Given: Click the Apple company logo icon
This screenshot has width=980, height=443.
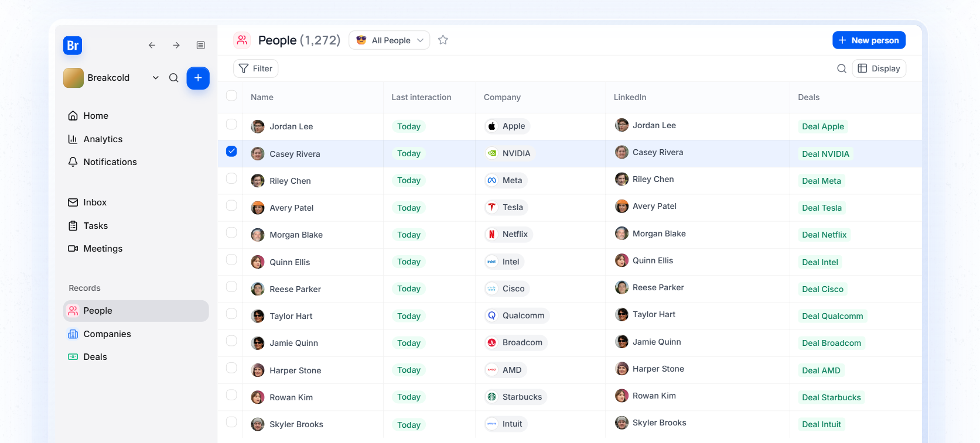Looking at the screenshot, I should (492, 126).
